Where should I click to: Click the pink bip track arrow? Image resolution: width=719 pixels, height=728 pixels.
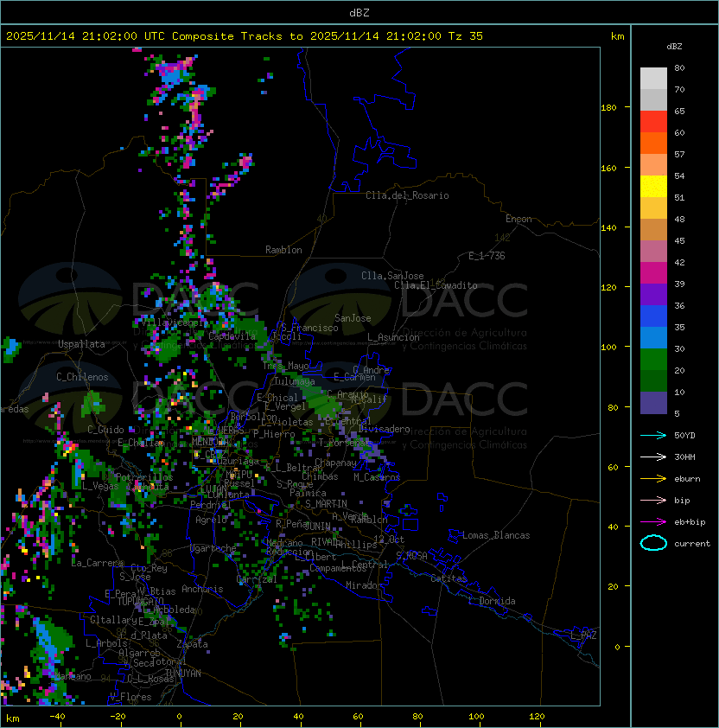click(x=653, y=501)
